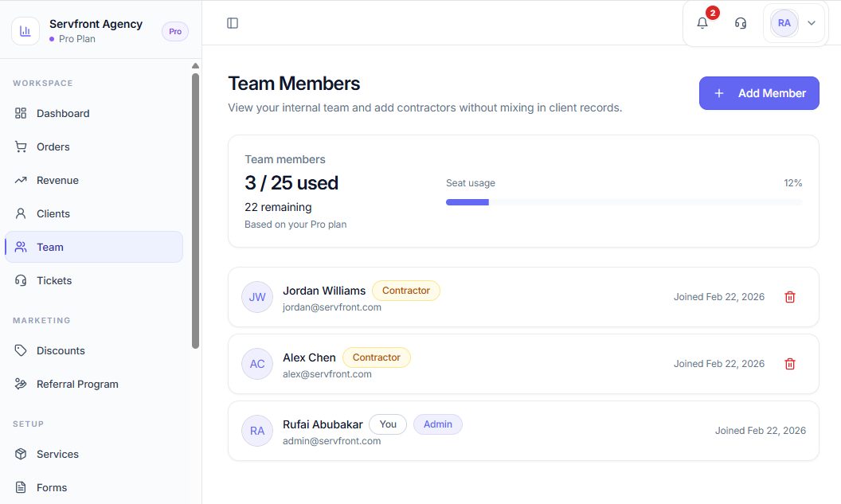Open Discounts under Marketing
The width and height of the screenshot is (841, 504).
pos(94,350)
